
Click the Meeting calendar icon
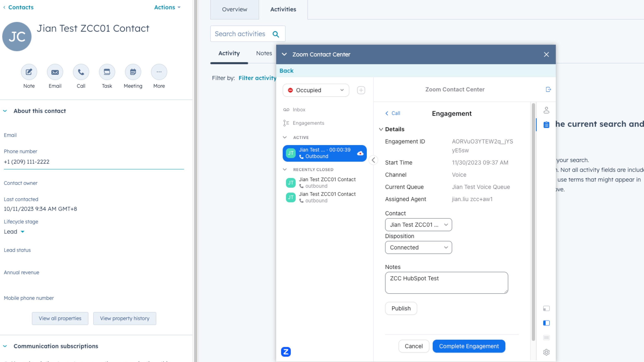click(x=133, y=72)
